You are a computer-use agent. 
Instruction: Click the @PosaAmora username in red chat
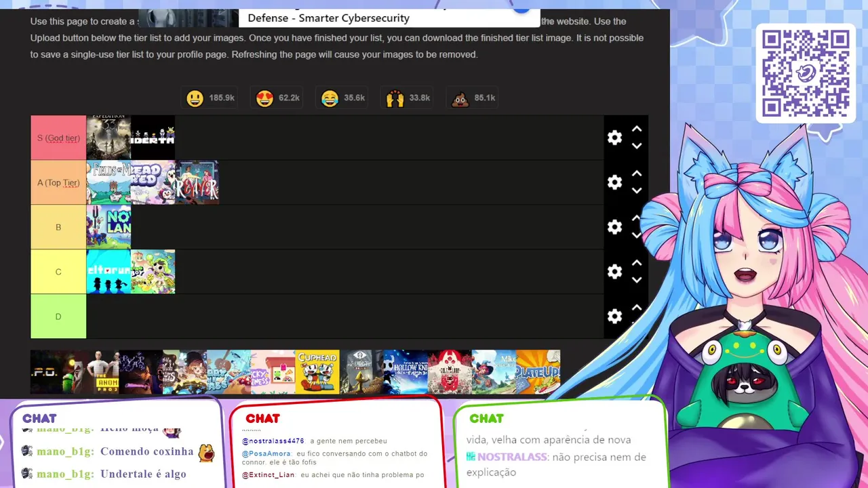pyautogui.click(x=267, y=454)
